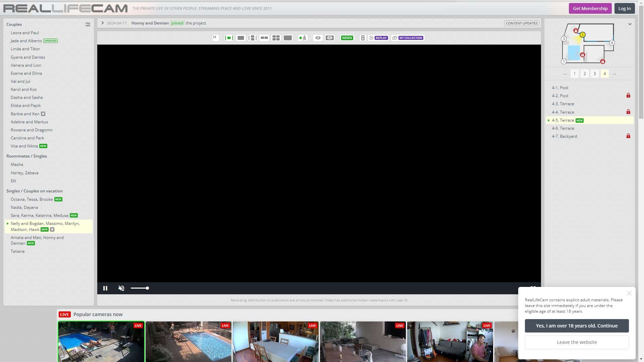644x362 pixels.
Task: Open the first live pool camera thumbnail
Action: click(101, 342)
